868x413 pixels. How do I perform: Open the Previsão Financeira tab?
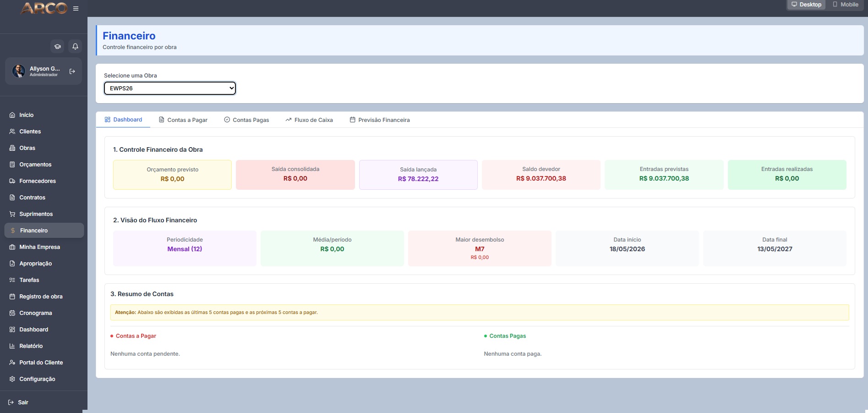point(380,120)
